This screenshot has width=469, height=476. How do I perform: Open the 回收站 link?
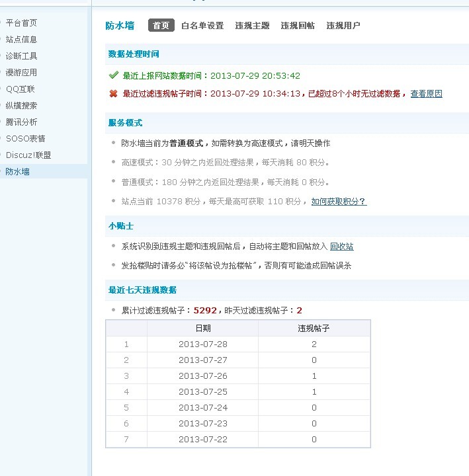(342, 247)
